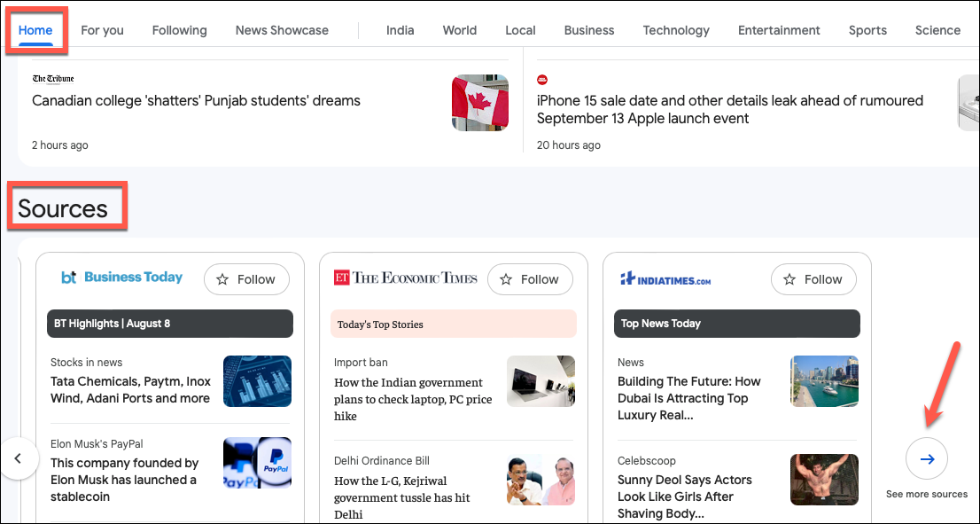Click the red publisher icon above iPhone 15 story

tap(542, 80)
